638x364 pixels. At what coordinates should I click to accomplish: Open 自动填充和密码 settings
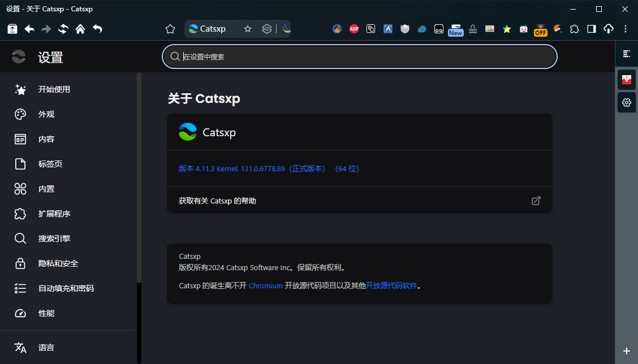(66, 288)
